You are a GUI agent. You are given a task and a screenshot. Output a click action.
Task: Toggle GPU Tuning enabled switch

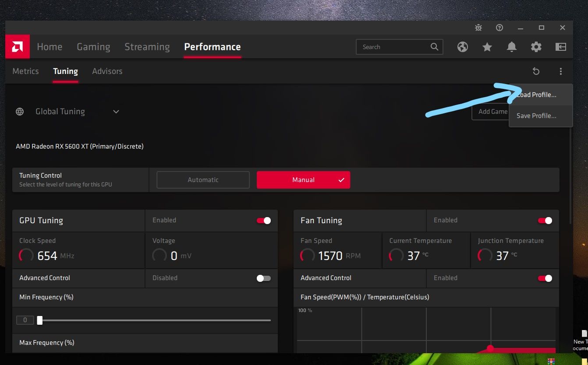tap(264, 221)
